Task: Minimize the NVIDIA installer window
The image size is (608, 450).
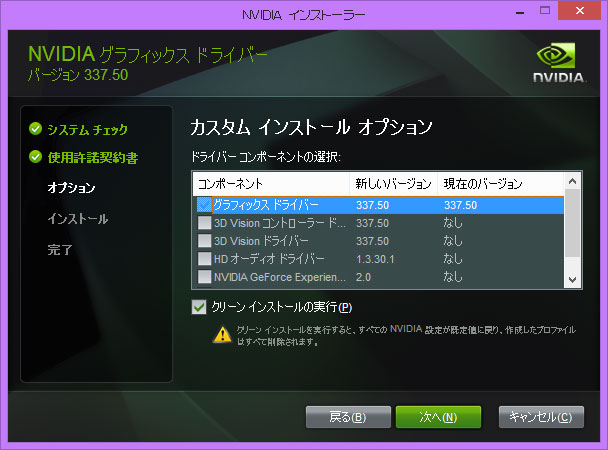Action: [x=520, y=11]
